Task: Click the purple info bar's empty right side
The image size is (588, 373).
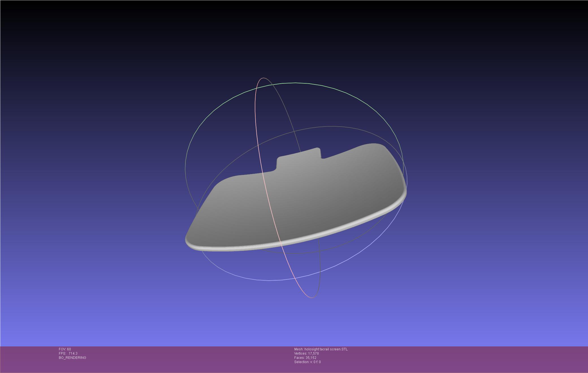Action: (481, 359)
